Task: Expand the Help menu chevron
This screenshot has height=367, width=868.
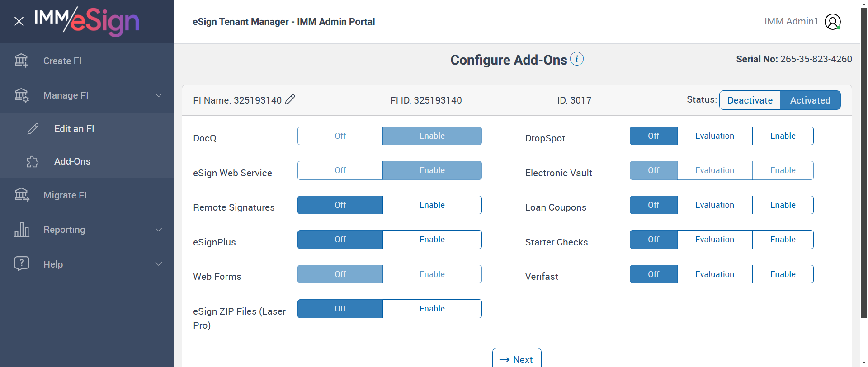Action: coord(159,264)
